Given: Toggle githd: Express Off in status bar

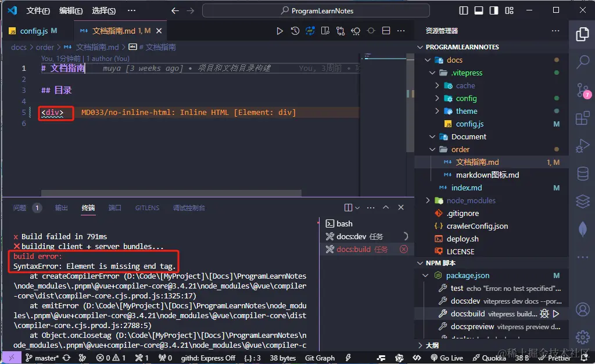Looking at the screenshot, I should coord(208,358).
